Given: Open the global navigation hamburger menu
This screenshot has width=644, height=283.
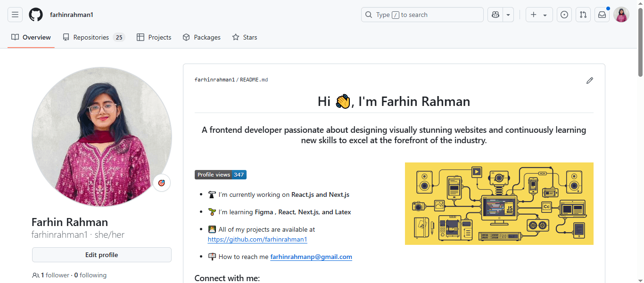Looking at the screenshot, I should [x=15, y=15].
